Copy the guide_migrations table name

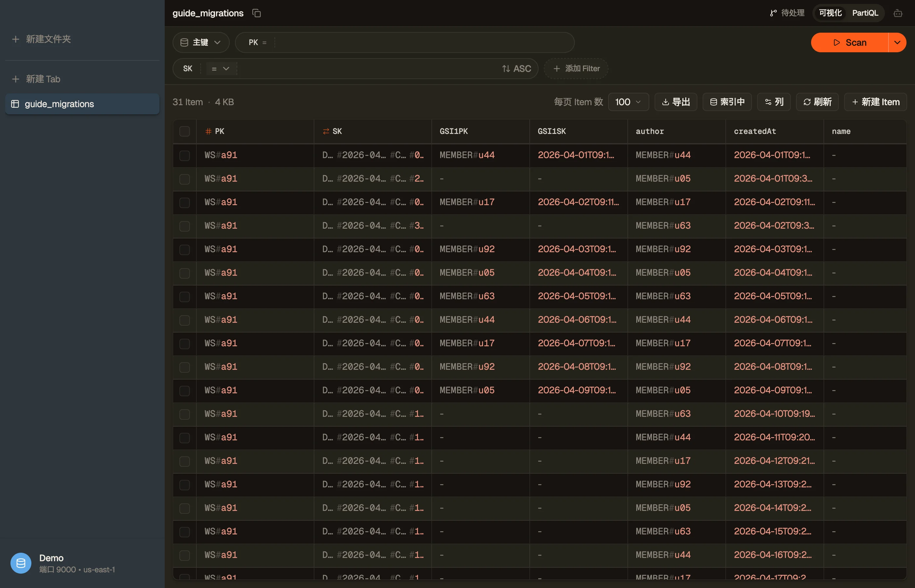[257, 13]
